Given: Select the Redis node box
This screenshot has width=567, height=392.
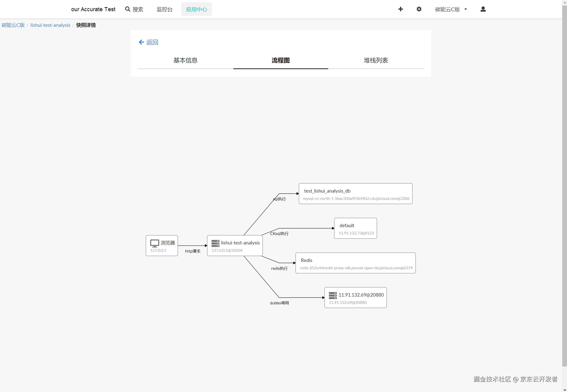Looking at the screenshot, I should coord(355,263).
